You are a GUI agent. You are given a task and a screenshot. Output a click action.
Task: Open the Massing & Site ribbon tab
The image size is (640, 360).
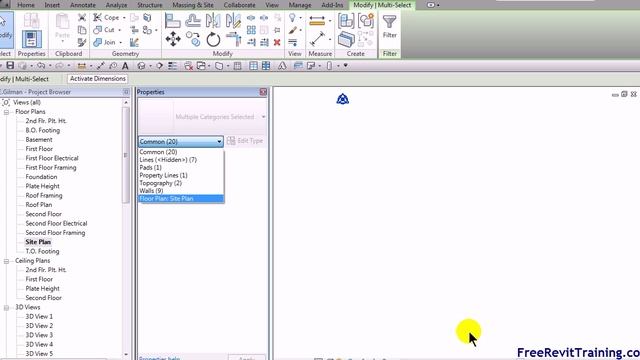[x=193, y=5]
